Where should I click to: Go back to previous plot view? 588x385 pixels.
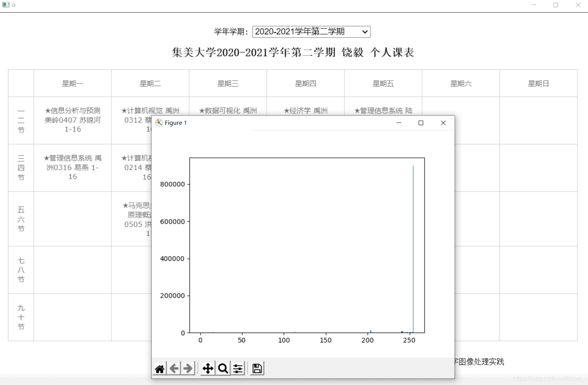click(x=174, y=368)
